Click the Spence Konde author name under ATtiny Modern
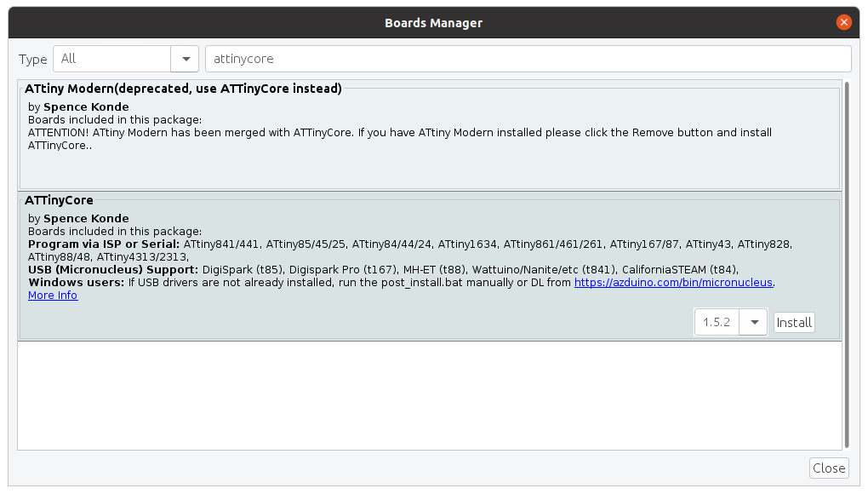The image size is (868, 494). click(x=86, y=106)
